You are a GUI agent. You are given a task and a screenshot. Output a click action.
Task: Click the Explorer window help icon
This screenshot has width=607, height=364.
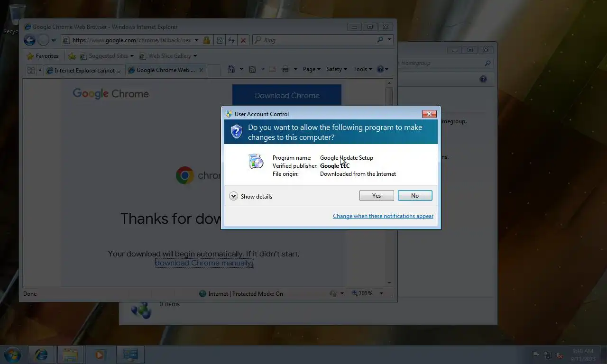[483, 79]
